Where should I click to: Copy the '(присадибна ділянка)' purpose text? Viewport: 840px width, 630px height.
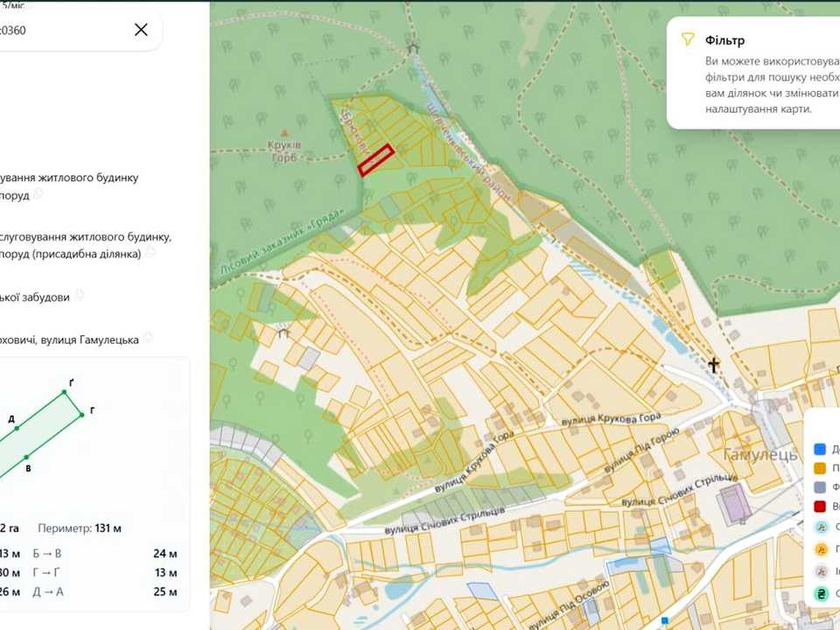click(x=150, y=252)
